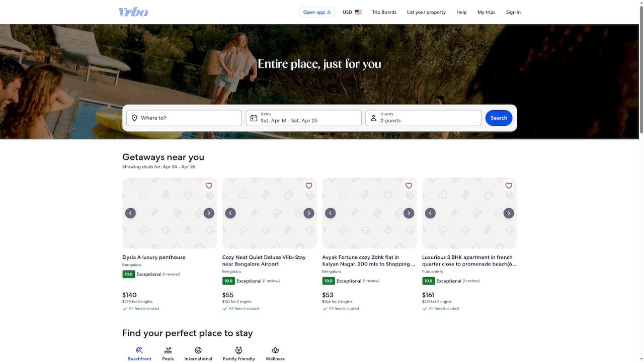The height and width of the screenshot is (362, 644).
Task: Click the Open app button
Action: pyautogui.click(x=317, y=12)
